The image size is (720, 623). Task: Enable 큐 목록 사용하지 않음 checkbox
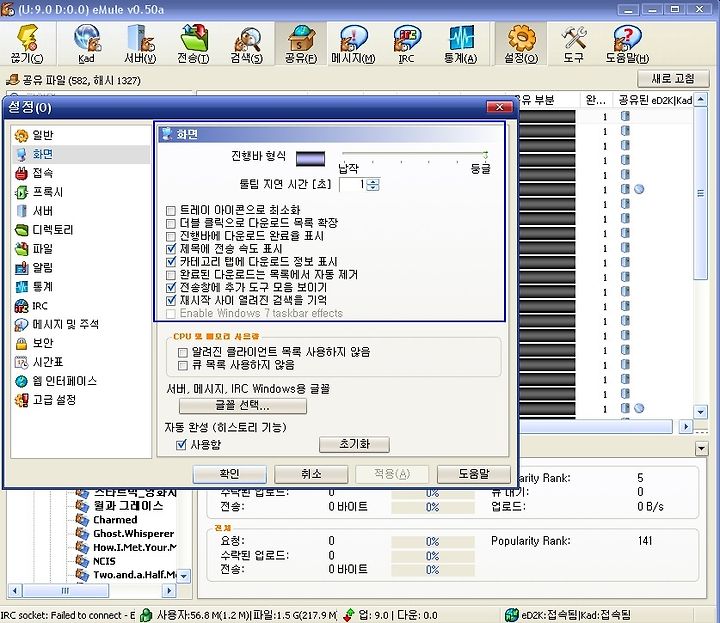click(x=183, y=365)
